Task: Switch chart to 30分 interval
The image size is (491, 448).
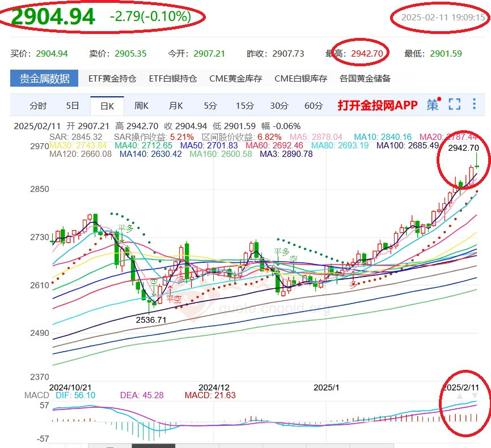Action: pos(279,106)
